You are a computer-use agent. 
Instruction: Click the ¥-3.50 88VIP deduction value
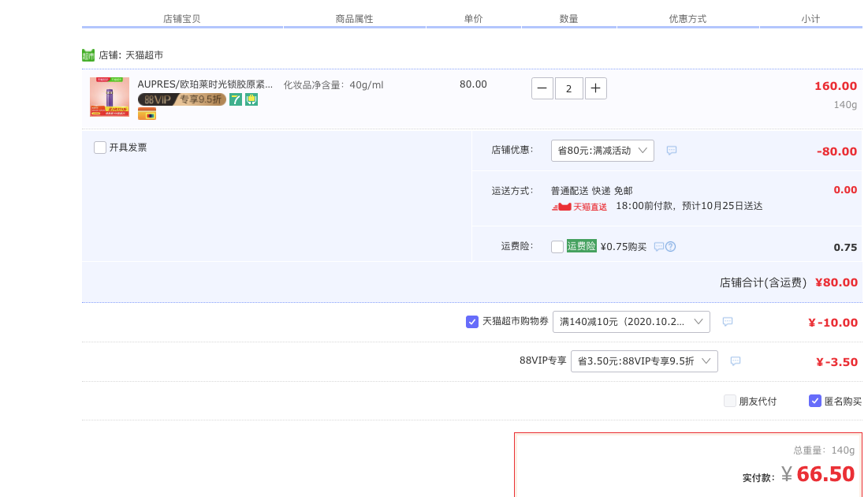tap(836, 362)
